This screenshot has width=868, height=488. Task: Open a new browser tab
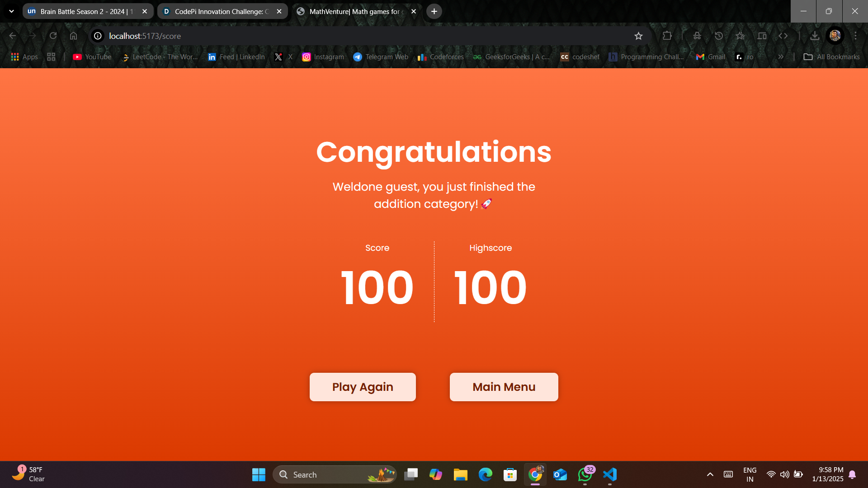(x=434, y=11)
